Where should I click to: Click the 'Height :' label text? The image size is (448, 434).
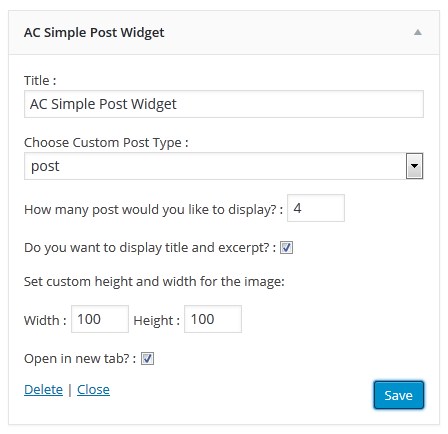coord(156,320)
